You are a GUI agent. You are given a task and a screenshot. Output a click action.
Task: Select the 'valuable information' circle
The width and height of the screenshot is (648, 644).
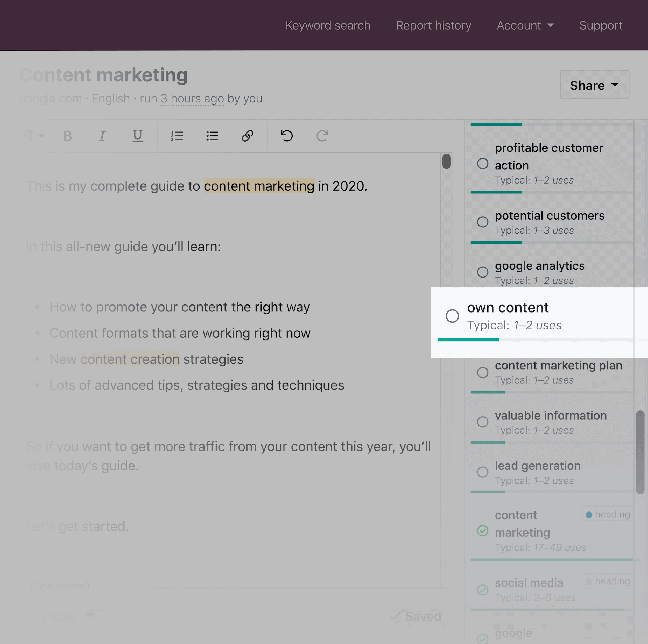click(483, 422)
